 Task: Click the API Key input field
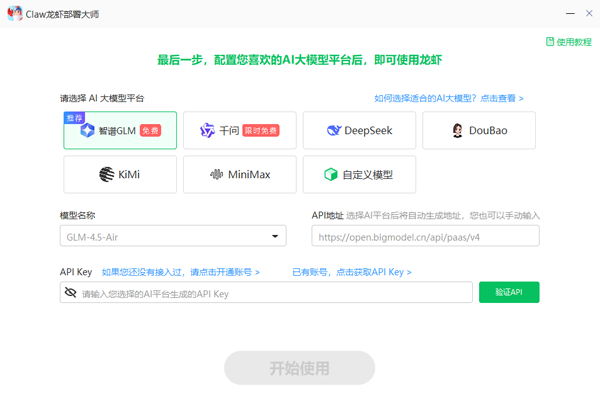point(275,293)
